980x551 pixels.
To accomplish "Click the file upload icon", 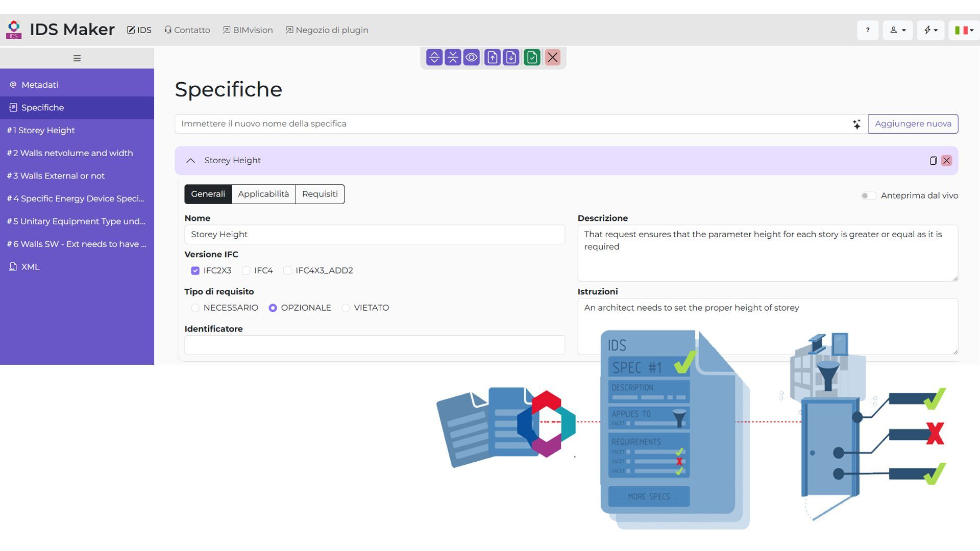I will pos(492,57).
